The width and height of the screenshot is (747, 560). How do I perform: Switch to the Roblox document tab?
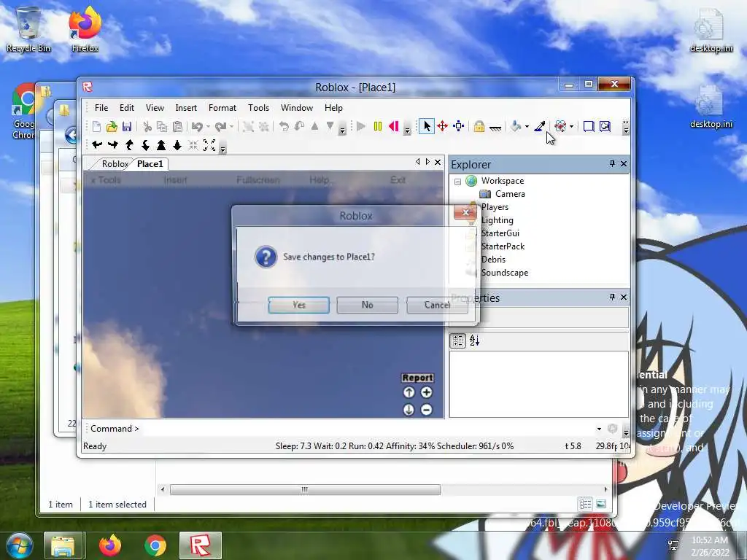coord(115,164)
